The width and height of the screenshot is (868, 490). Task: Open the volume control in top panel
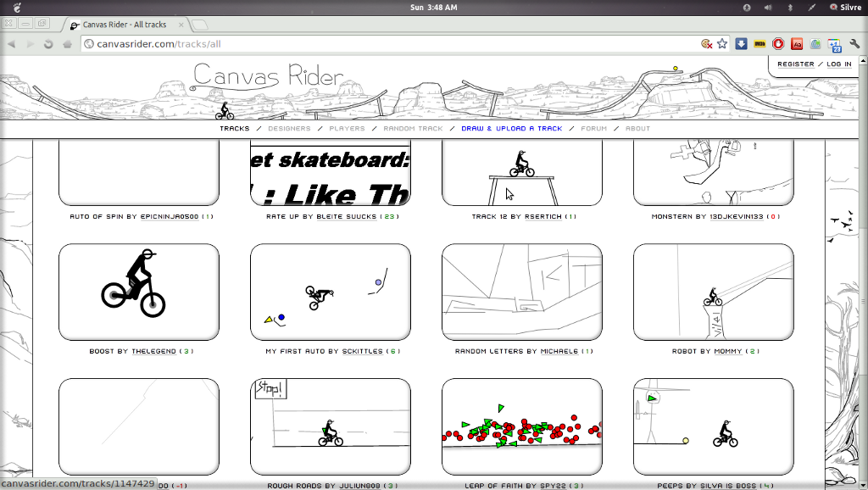pos(768,7)
